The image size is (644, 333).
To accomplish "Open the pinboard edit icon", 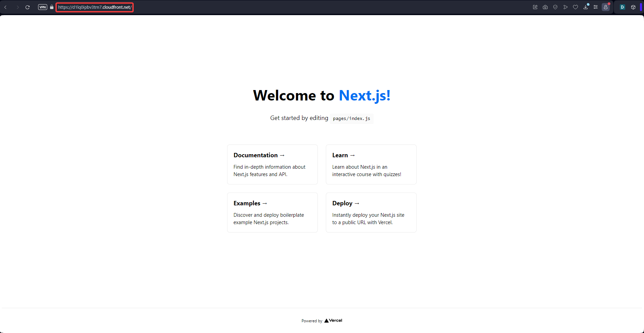I will click(535, 7).
